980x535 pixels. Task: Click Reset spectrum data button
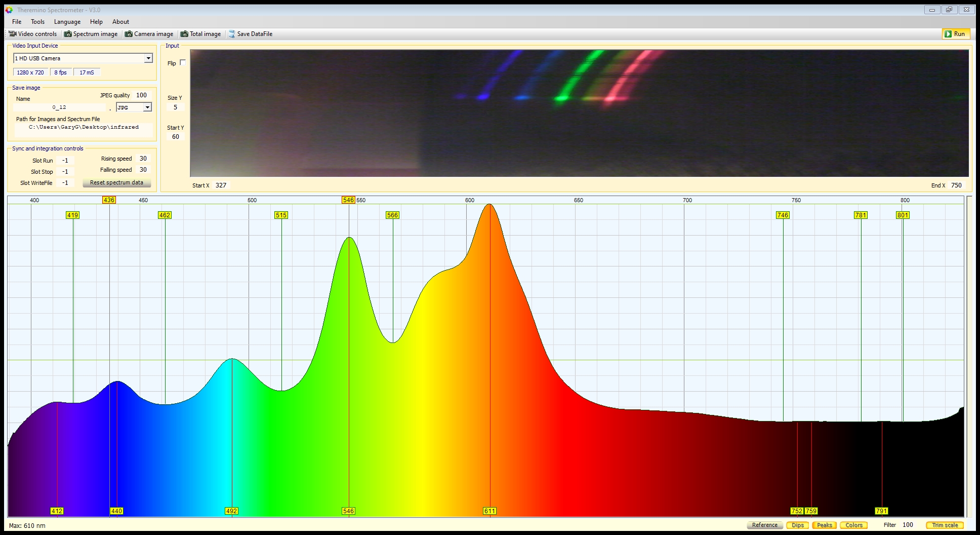click(116, 182)
